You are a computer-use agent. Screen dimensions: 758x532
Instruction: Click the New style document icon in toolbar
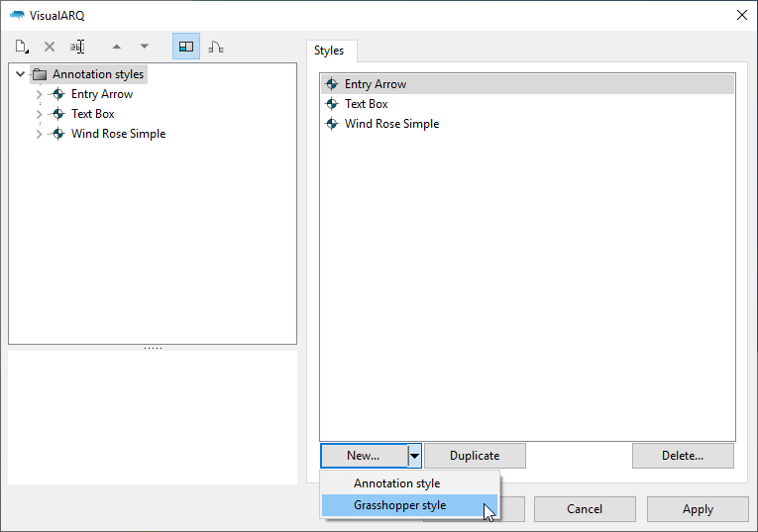tap(22, 47)
